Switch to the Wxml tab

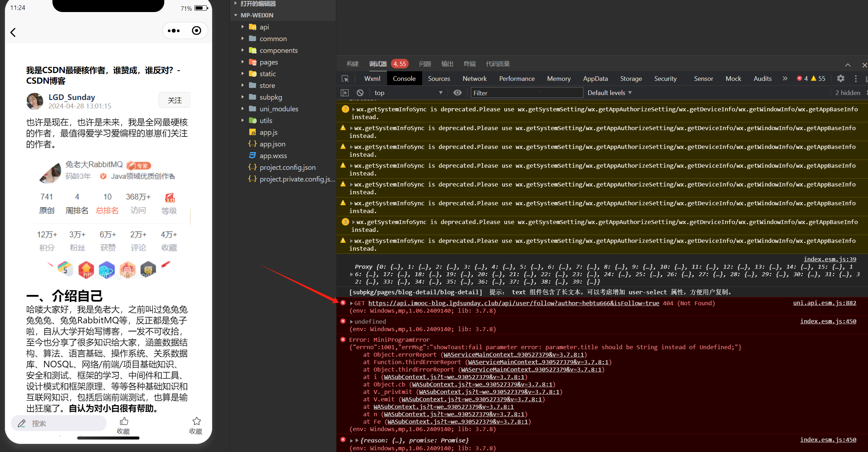point(372,79)
